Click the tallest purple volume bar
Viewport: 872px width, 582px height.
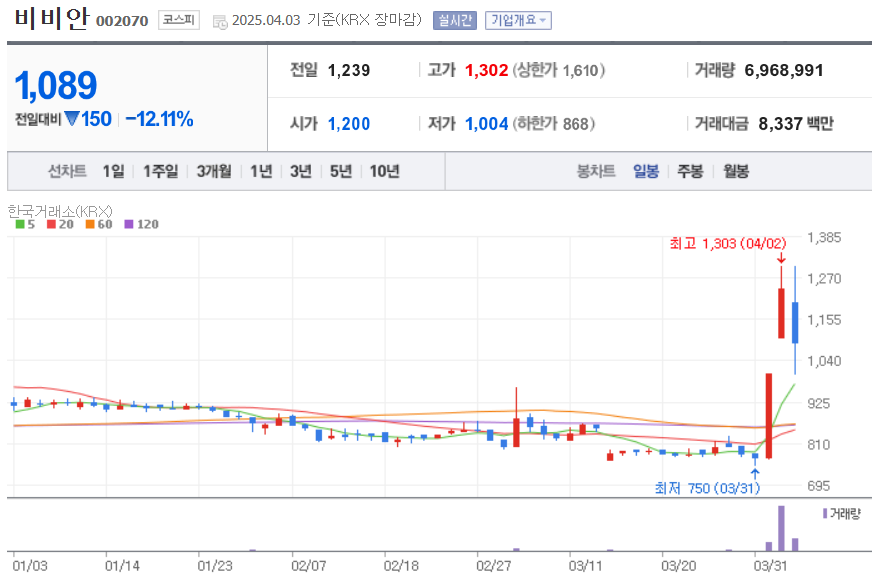[781, 528]
